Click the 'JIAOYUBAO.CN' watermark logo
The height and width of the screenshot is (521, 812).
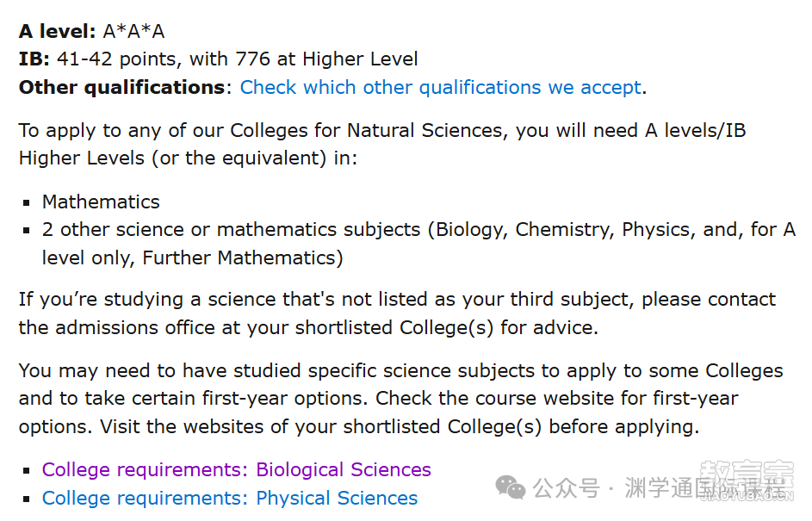pos(747,480)
